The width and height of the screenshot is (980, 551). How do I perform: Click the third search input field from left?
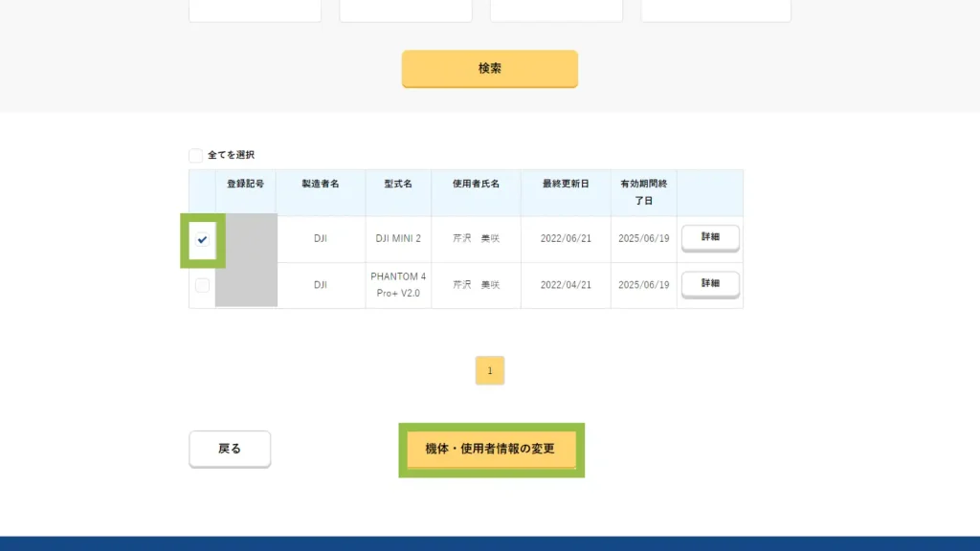[x=556, y=11]
